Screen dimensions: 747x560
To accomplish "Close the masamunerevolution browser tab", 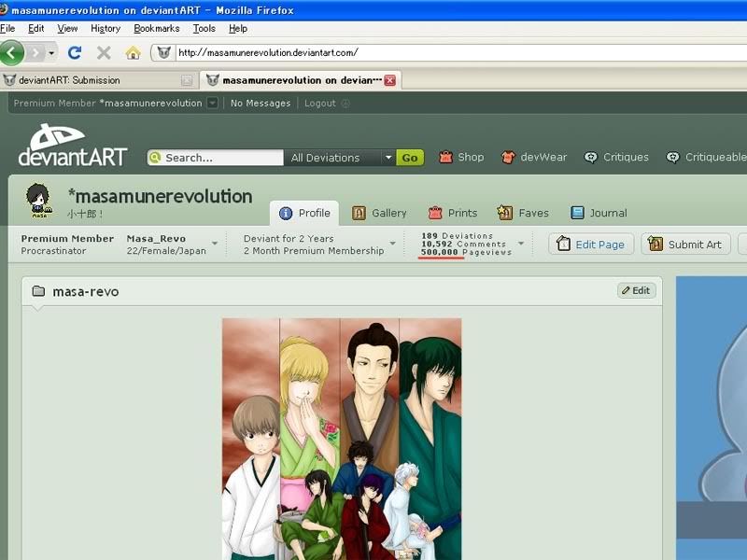I will 389,80.
